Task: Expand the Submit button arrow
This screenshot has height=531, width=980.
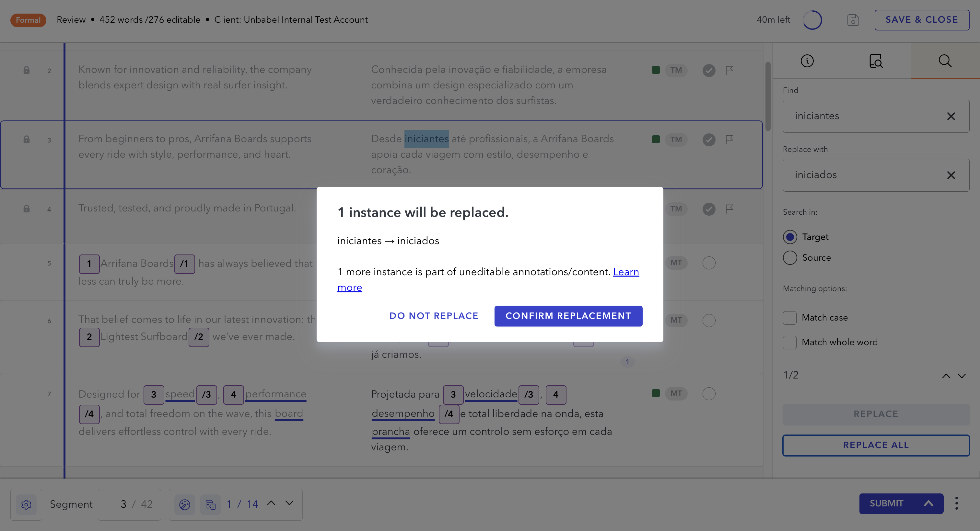Action: 928,503
